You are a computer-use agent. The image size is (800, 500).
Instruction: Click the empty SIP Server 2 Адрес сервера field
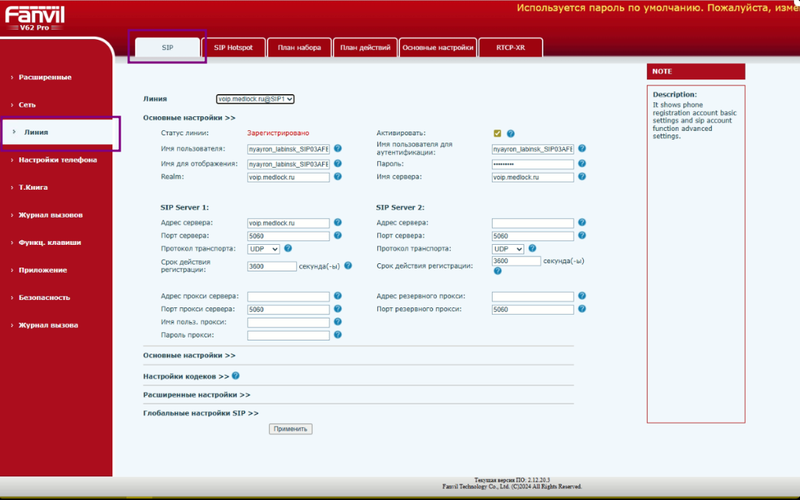[533, 223]
